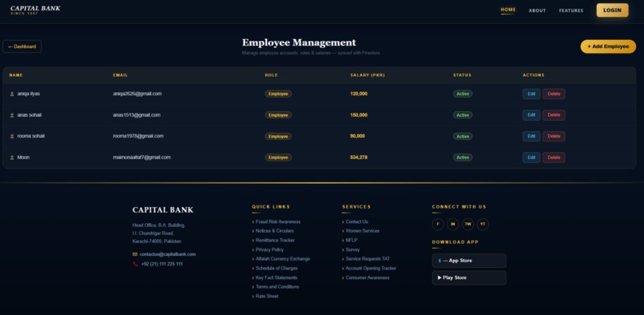Screen dimensions: 644x315
Task: Open the Alfalah Currency Exchange link
Action: coord(283,259)
